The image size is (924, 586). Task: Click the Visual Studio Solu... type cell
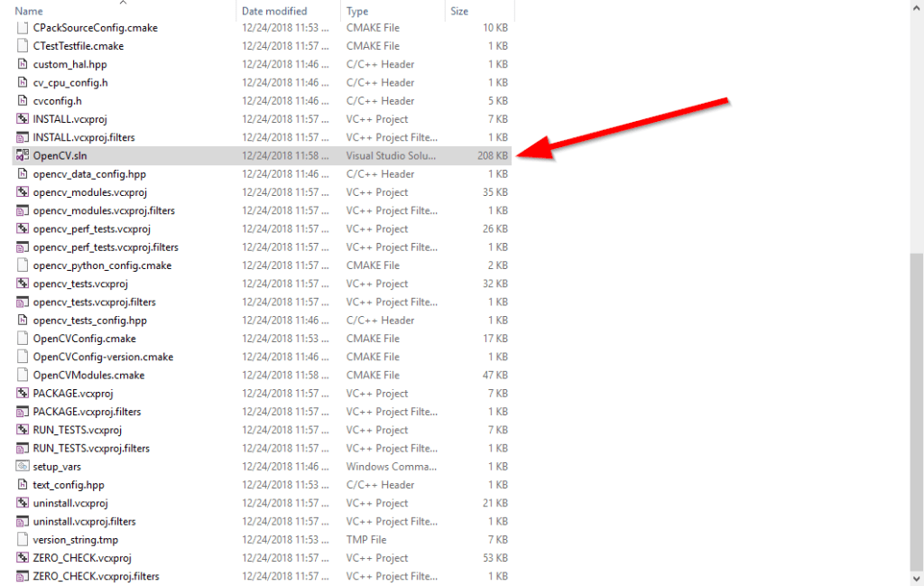click(x=391, y=155)
